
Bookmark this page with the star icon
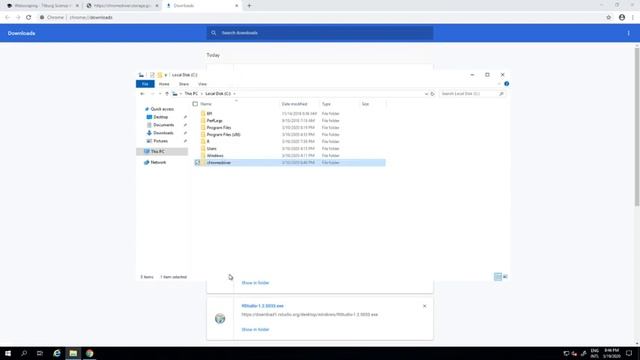(609, 18)
